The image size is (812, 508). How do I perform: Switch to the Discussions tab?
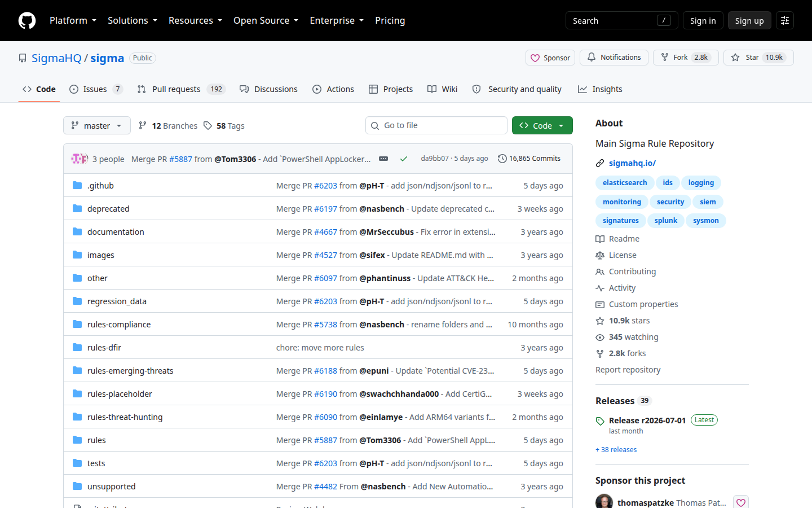point(268,89)
